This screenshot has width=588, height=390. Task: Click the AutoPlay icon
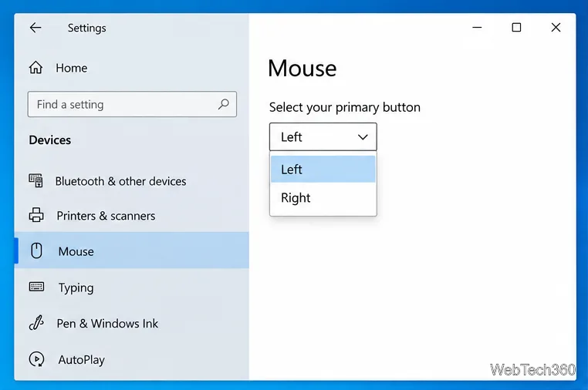[x=36, y=359]
